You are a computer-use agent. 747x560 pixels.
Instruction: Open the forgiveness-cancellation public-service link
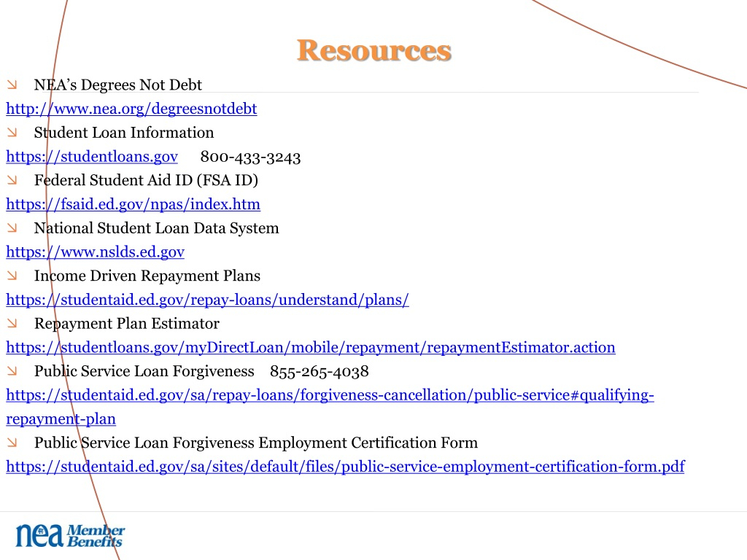pos(330,407)
